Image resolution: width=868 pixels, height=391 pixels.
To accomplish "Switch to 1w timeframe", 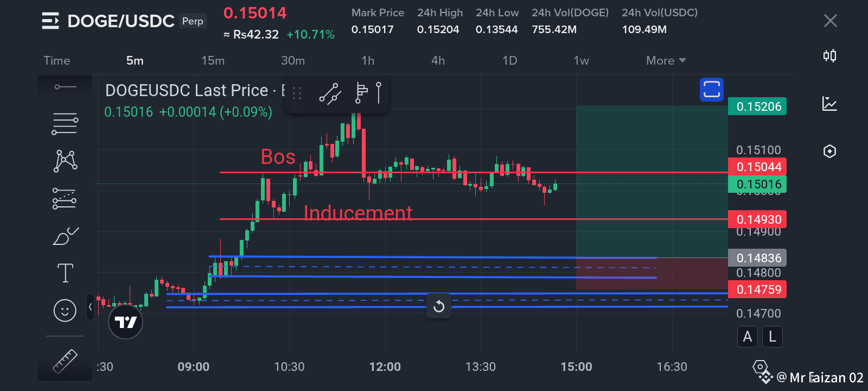I will click(x=582, y=61).
